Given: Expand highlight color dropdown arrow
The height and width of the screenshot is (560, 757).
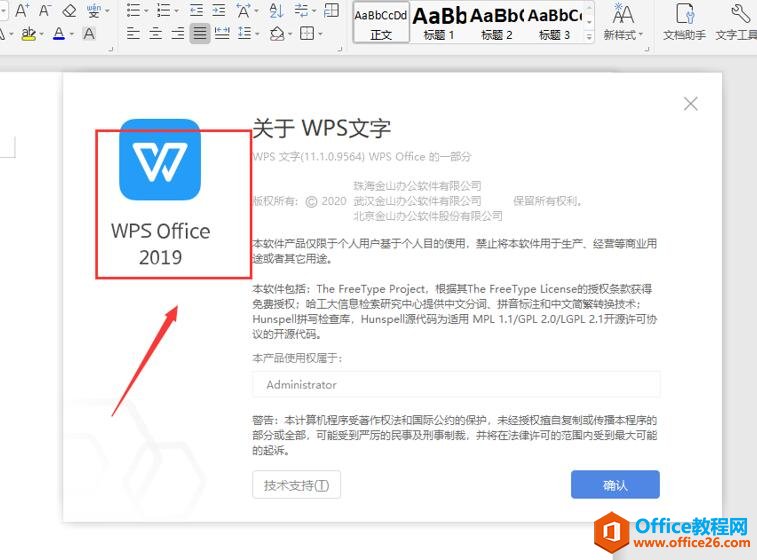Looking at the screenshot, I should click(42, 34).
